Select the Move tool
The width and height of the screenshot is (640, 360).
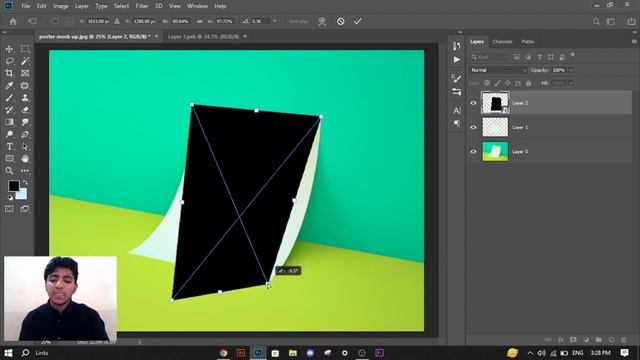(9, 49)
